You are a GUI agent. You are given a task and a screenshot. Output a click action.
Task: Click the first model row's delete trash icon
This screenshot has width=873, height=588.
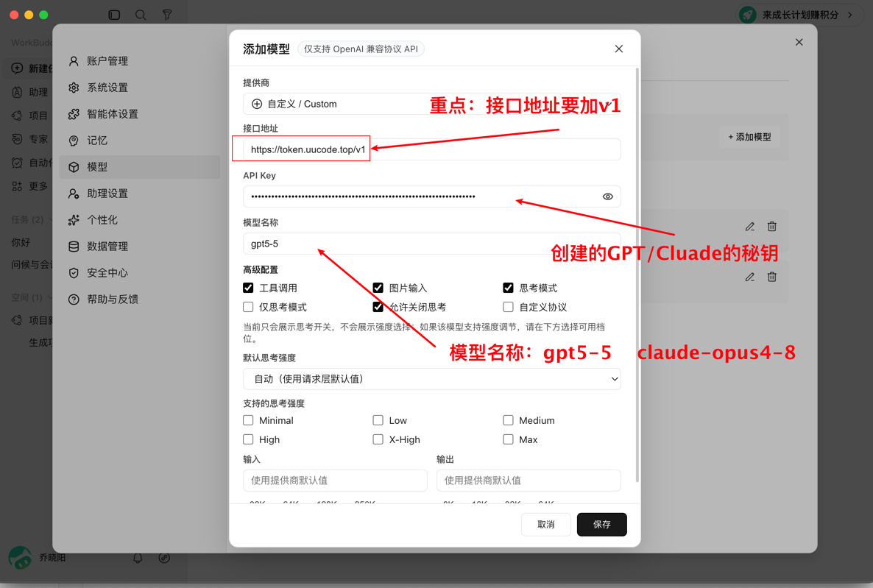tap(771, 227)
